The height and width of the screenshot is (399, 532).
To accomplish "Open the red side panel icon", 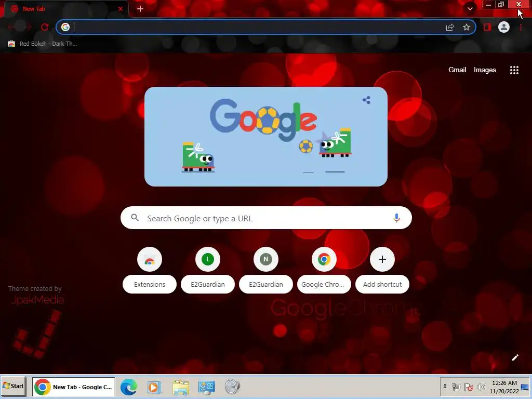I will (x=487, y=27).
